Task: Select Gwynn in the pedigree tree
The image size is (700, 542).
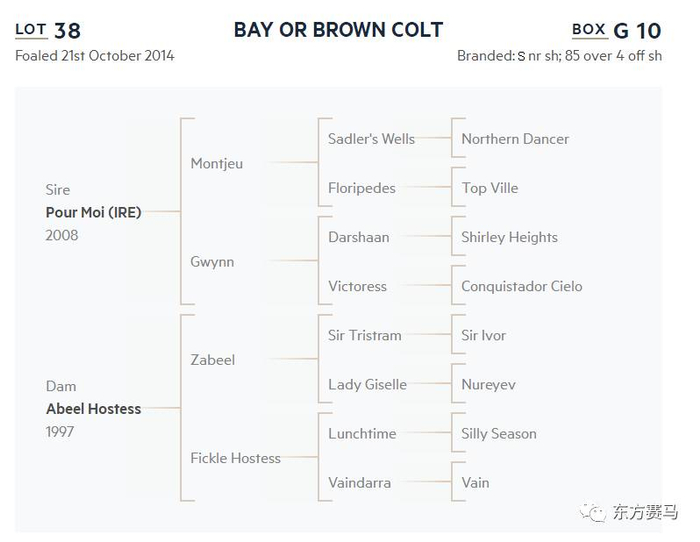Action: [x=213, y=261]
